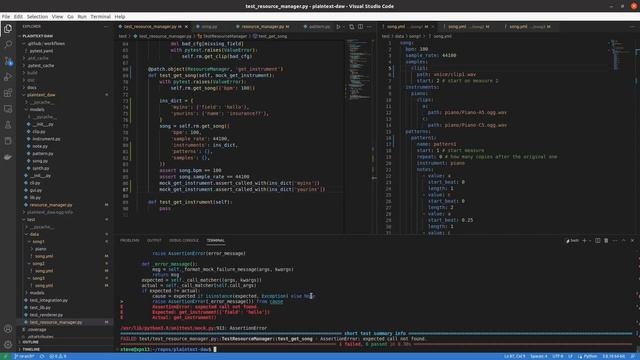Open the File menu

(6, 17)
